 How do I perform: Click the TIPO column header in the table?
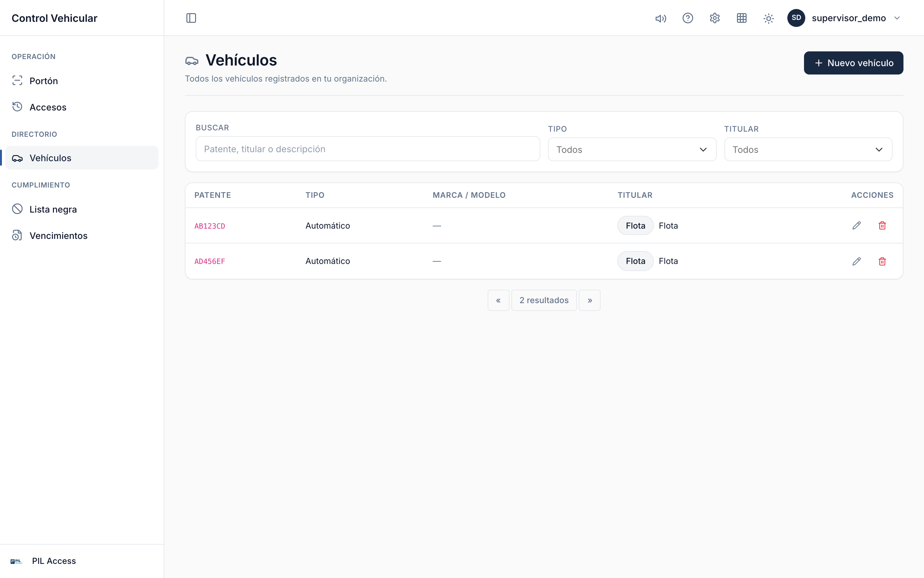pyautogui.click(x=315, y=195)
